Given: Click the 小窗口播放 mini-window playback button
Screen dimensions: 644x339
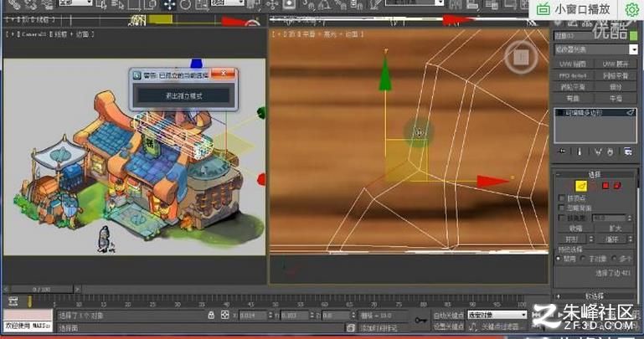Looking at the screenshot, I should [574, 9].
